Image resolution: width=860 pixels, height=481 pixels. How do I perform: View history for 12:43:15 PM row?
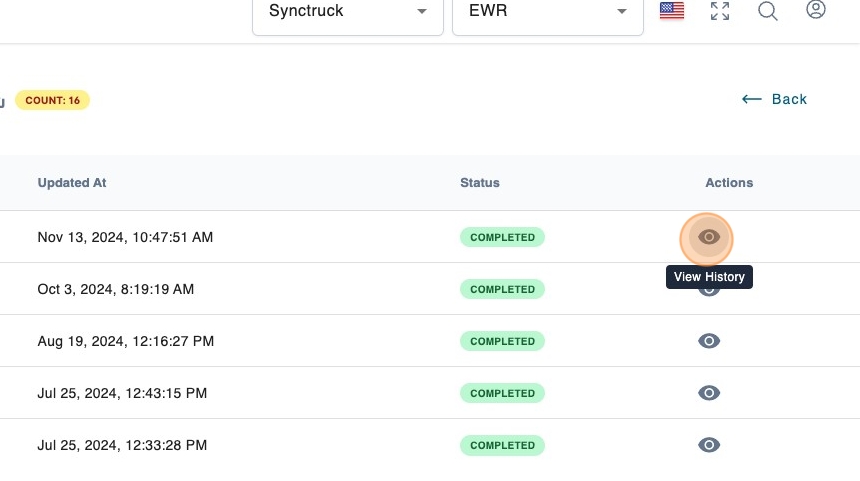(x=708, y=393)
